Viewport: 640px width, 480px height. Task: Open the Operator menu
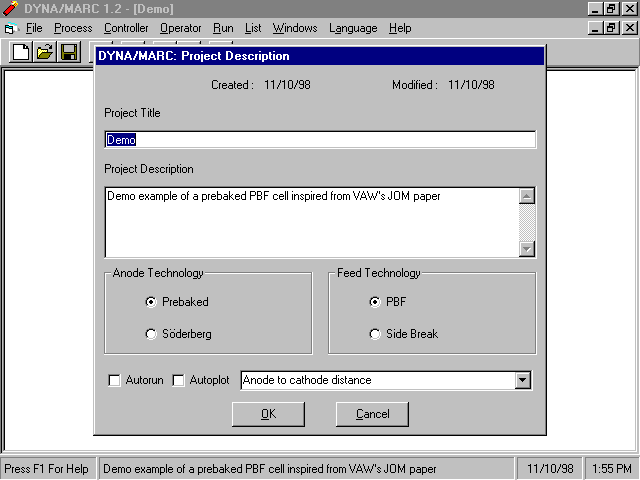coord(180,28)
